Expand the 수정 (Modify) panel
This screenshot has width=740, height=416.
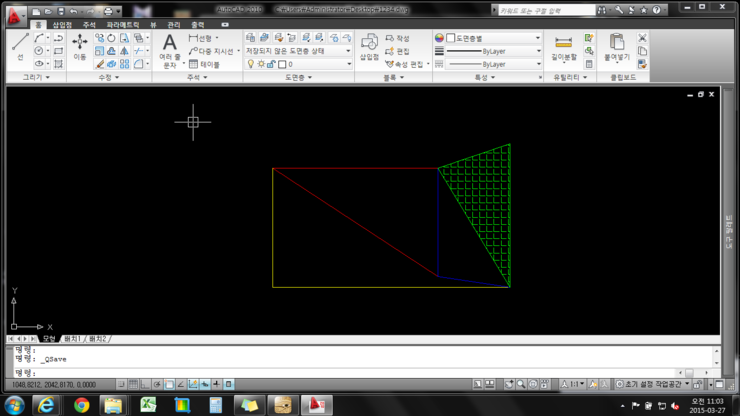[109, 77]
